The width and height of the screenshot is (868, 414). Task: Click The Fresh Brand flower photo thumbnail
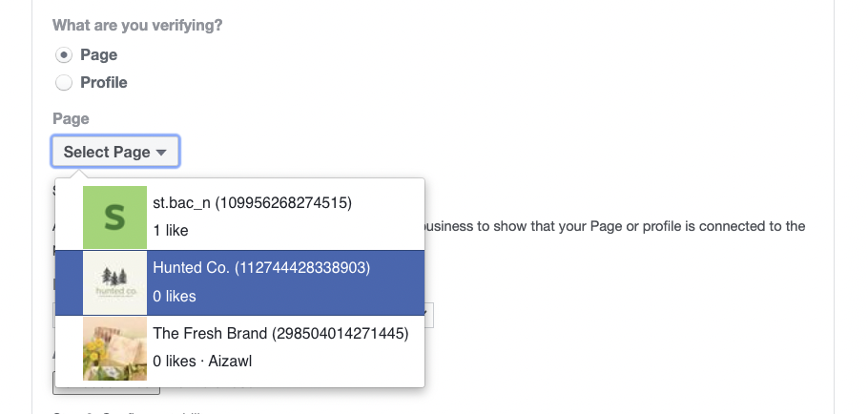pos(114,348)
